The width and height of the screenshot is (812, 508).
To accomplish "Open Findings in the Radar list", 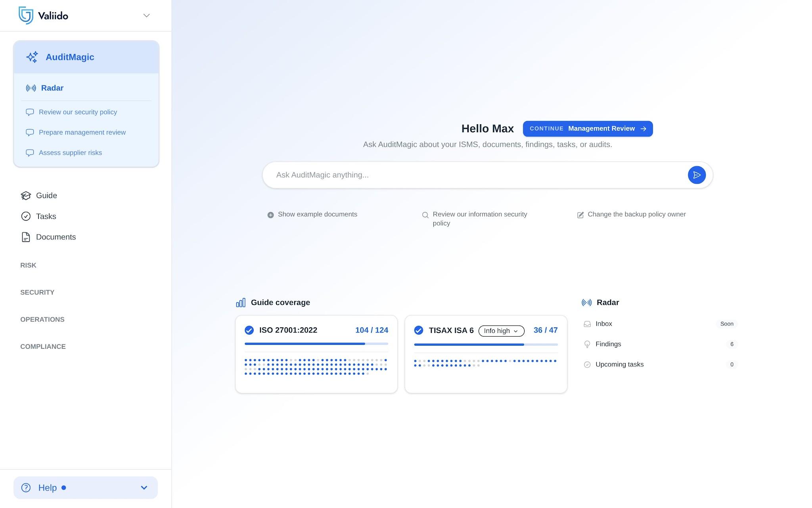I will tap(660, 344).
